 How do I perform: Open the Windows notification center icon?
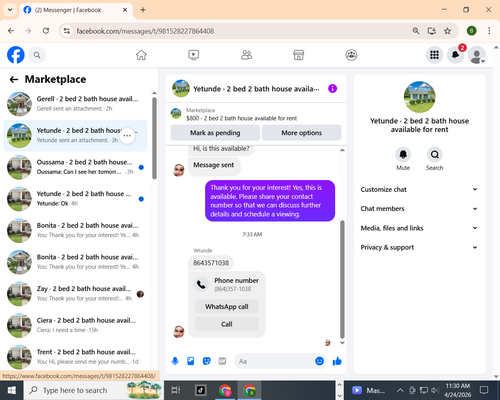coord(484,390)
